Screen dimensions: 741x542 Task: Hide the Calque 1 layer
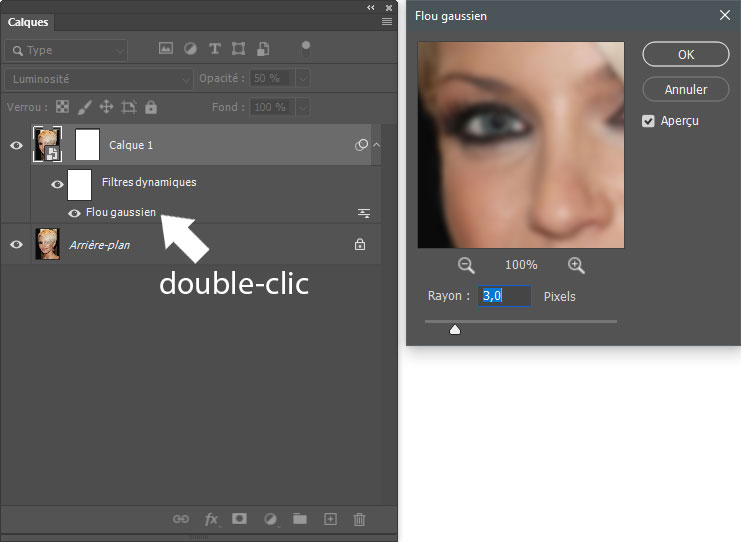click(16, 145)
